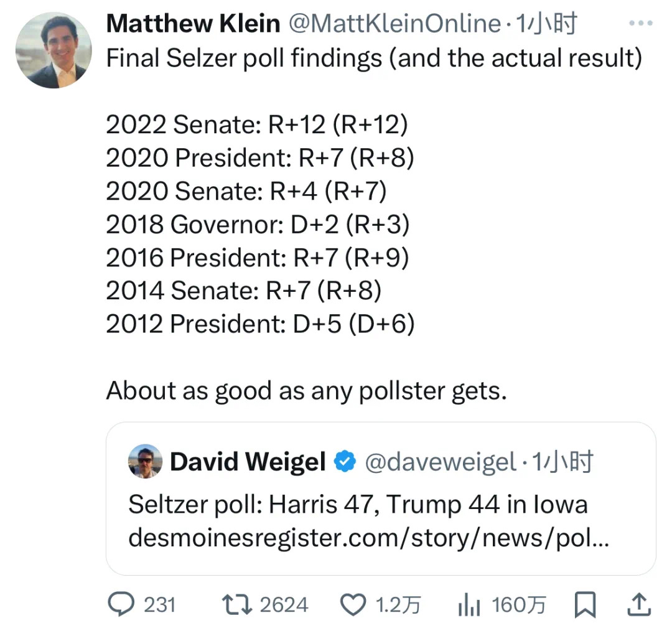The height and width of the screenshot is (636, 672).
Task: Click David Weigel's small avatar
Action: (x=145, y=461)
